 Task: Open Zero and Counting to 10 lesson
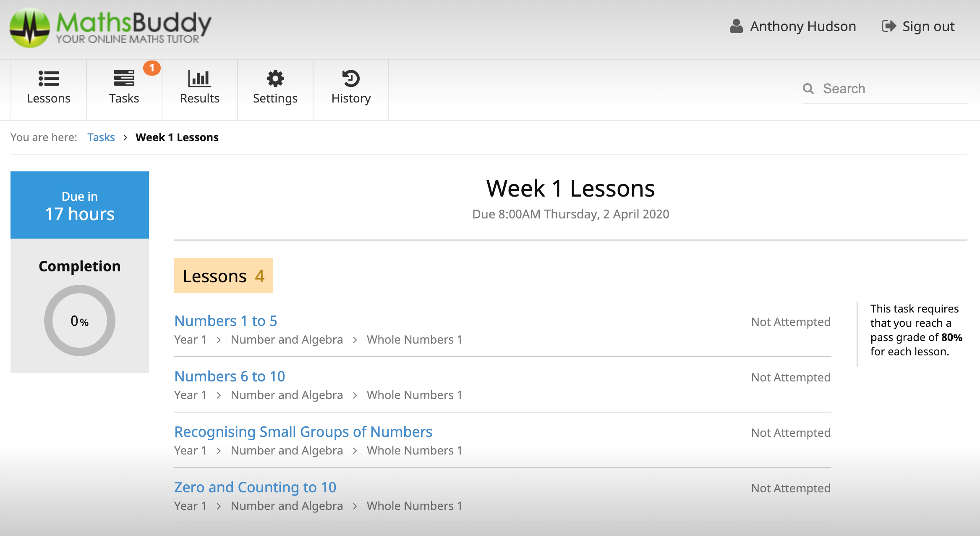point(255,487)
